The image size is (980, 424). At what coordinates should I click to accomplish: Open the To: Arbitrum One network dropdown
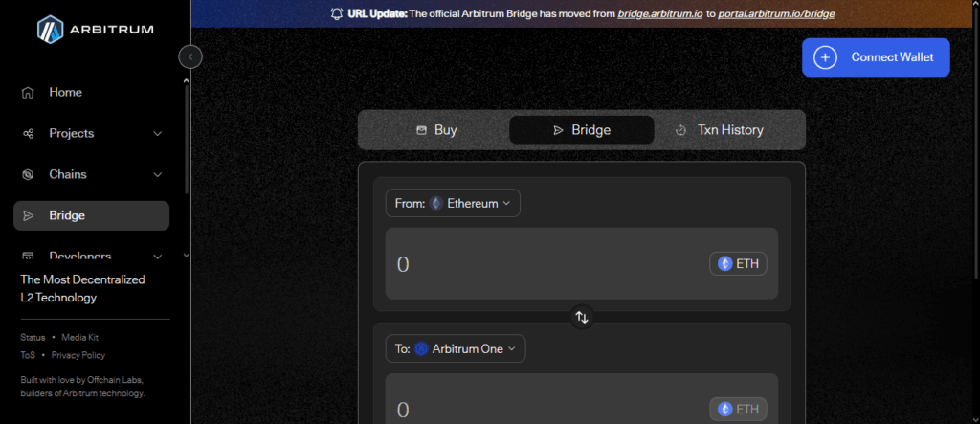coord(456,349)
